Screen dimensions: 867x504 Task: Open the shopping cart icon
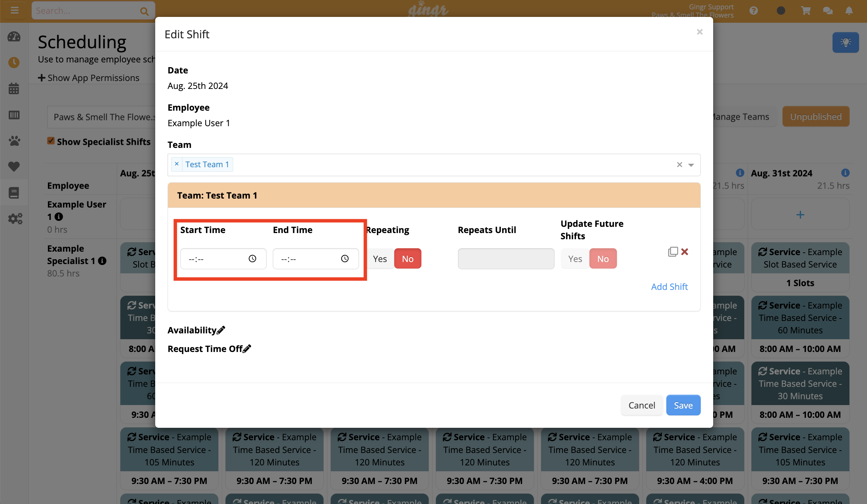[x=806, y=11]
